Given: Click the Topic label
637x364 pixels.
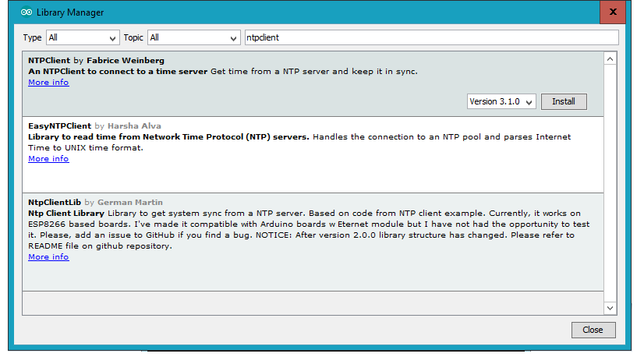Looking at the screenshot, I should pyautogui.click(x=133, y=37).
